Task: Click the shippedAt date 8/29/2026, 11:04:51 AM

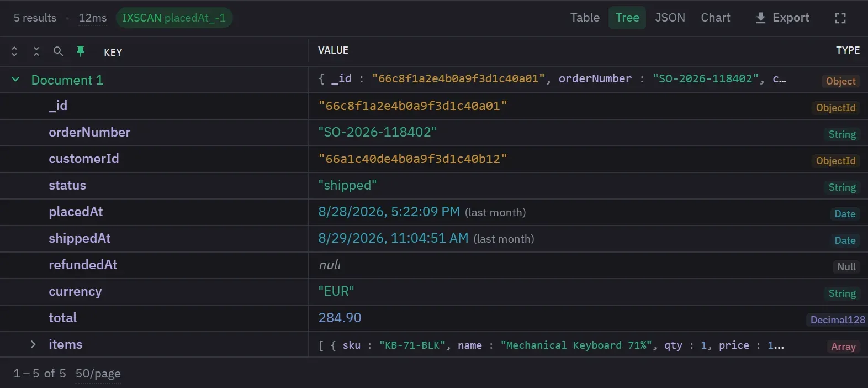Action: click(x=393, y=238)
